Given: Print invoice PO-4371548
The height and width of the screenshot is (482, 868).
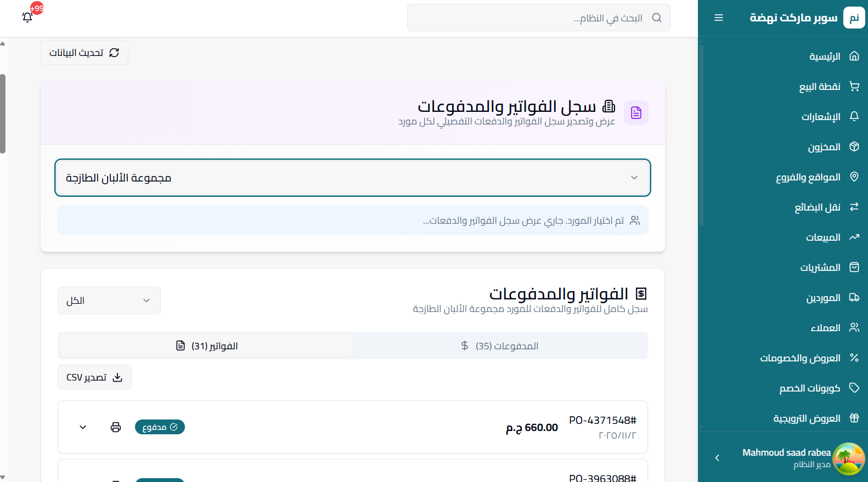Looking at the screenshot, I should click(x=116, y=427).
